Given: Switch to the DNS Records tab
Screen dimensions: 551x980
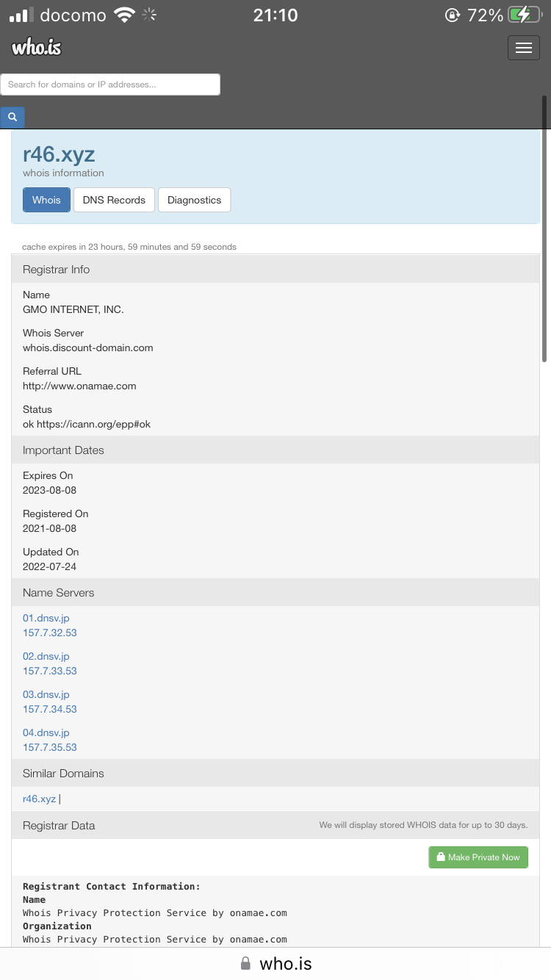Looking at the screenshot, I should click(x=114, y=200).
